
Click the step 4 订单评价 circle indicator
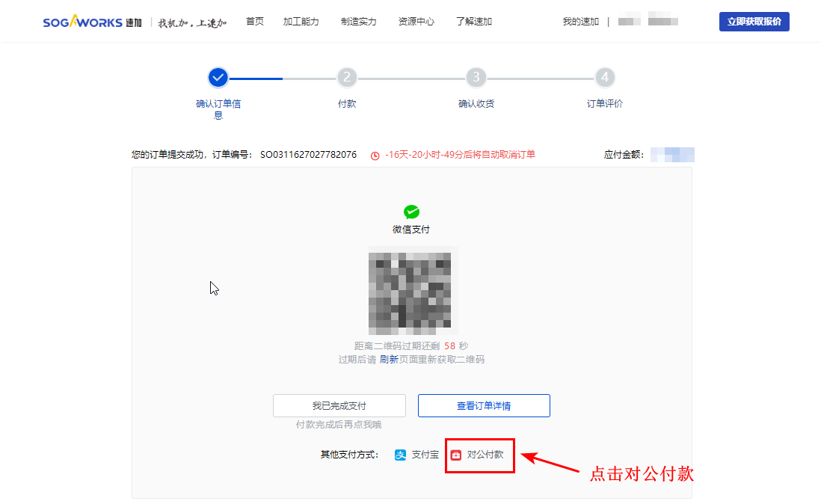pos(605,77)
